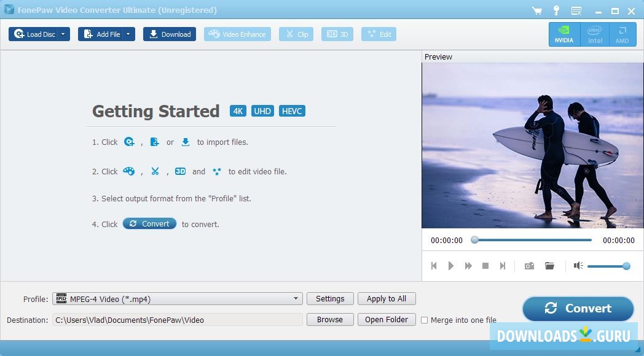Click the UHD badge
This screenshot has width=644, height=356.
click(x=262, y=110)
